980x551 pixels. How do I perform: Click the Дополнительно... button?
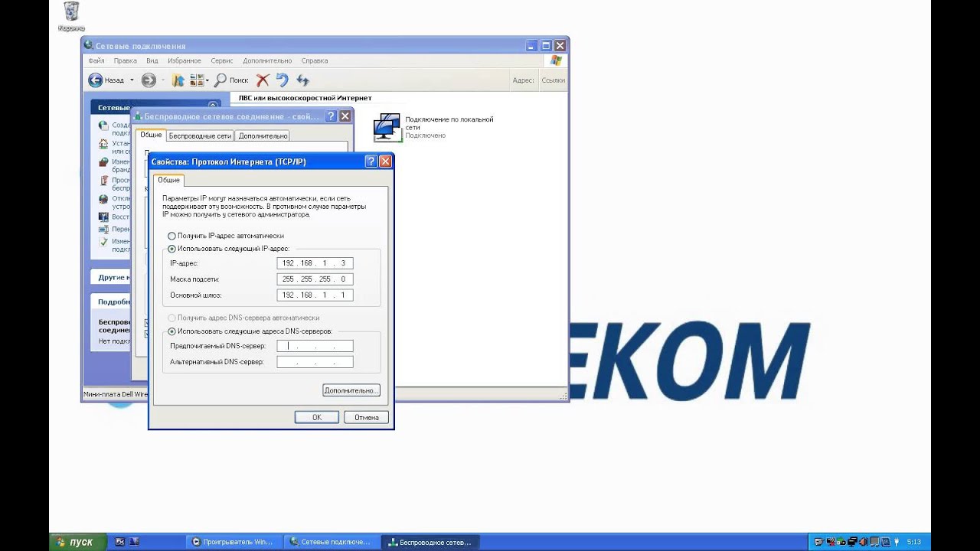click(351, 390)
